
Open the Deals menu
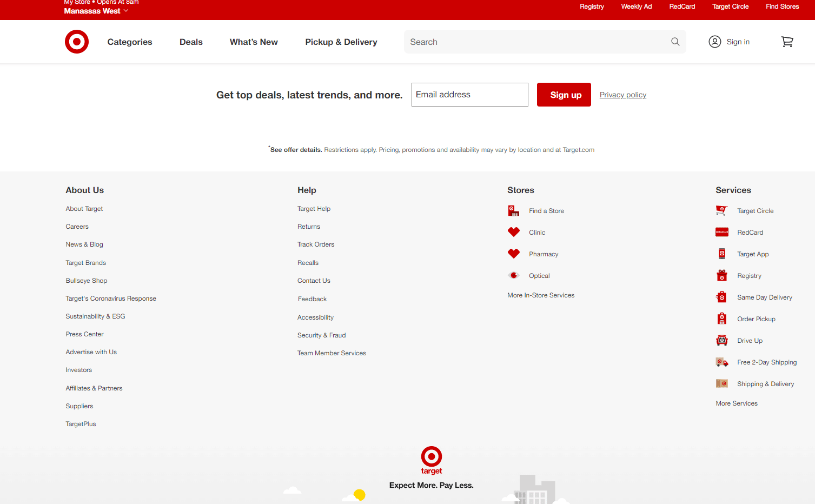(x=191, y=42)
